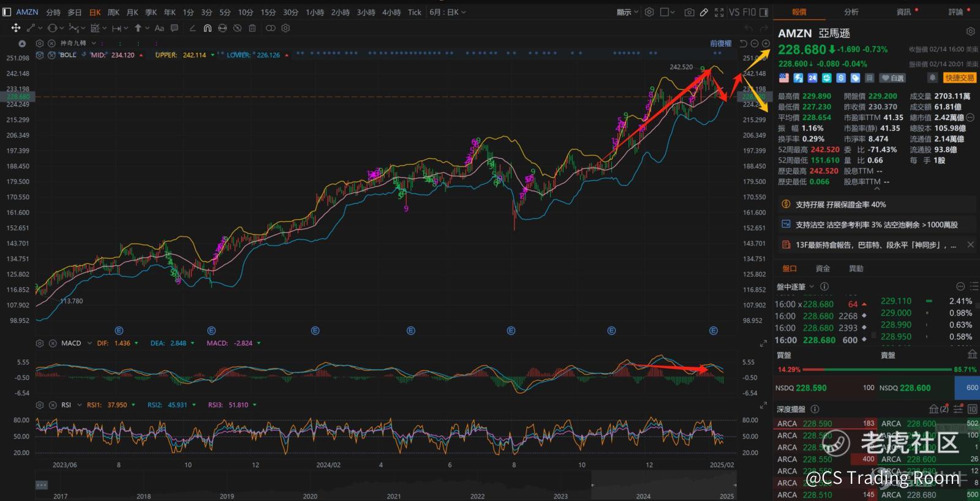Open chart settings gear in top bar
Image resolution: width=980 pixels, height=501 pixels.
point(649,12)
